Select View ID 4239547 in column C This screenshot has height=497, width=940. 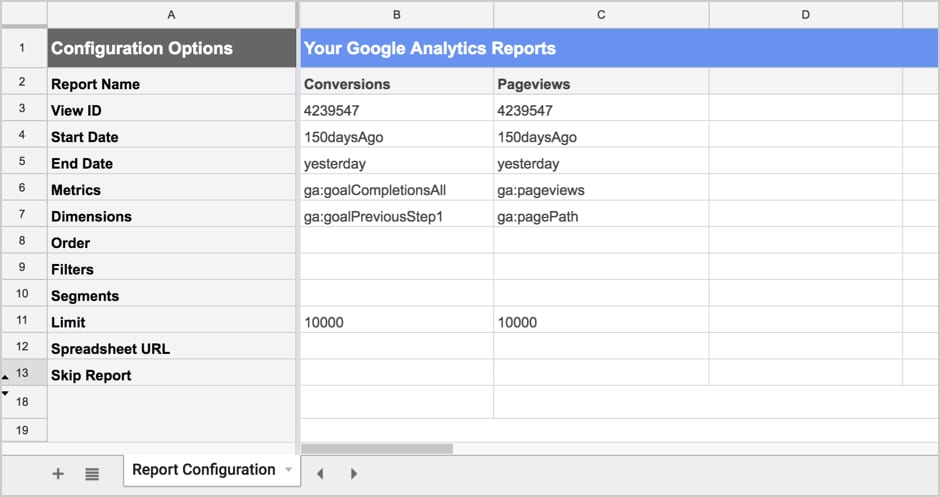601,108
